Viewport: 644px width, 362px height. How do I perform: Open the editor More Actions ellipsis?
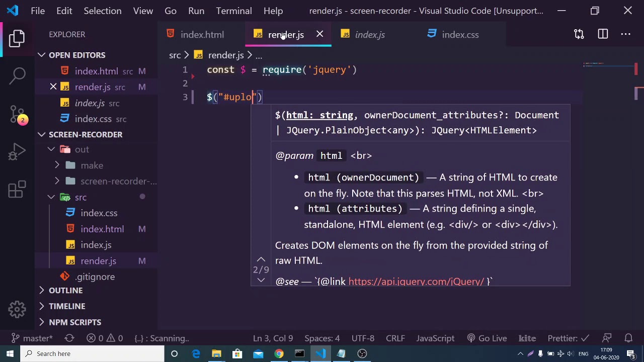pyautogui.click(x=625, y=34)
